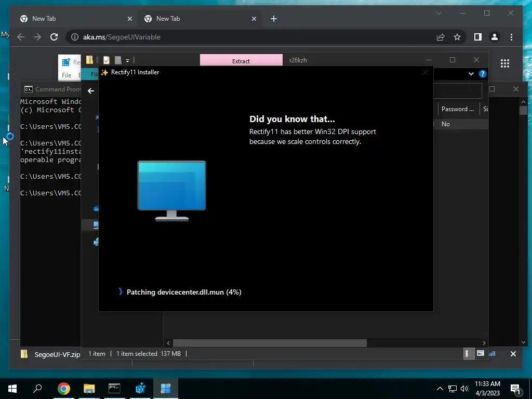Click the Command Prompt scrollbar up arrow
The width and height of the screenshot is (532, 399).
coord(523,102)
